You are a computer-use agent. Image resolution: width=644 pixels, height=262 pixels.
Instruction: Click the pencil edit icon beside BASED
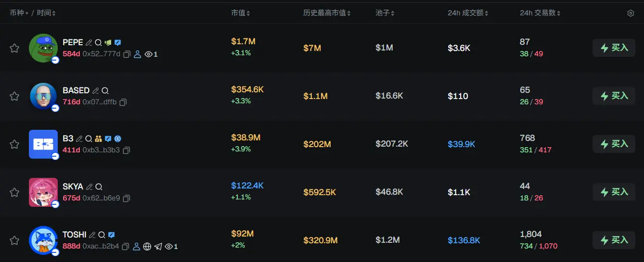(96, 90)
